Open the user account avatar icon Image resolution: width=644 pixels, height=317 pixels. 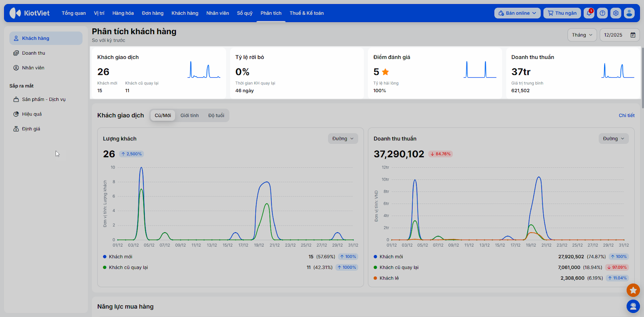[x=629, y=13]
